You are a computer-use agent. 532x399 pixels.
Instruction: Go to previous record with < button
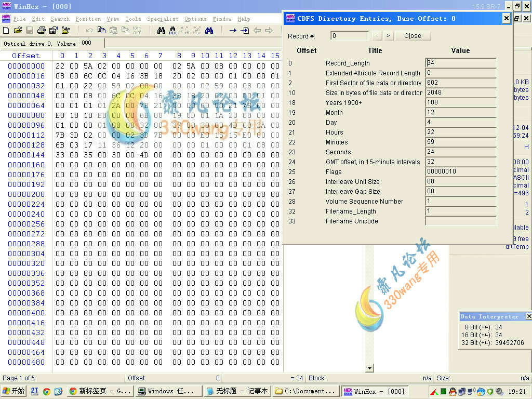(376, 36)
